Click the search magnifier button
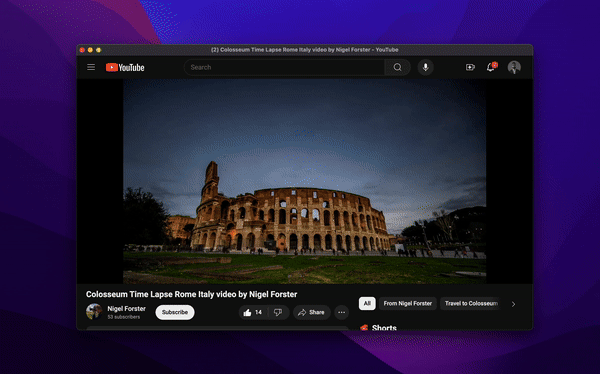The width and height of the screenshot is (600, 374). tap(398, 67)
